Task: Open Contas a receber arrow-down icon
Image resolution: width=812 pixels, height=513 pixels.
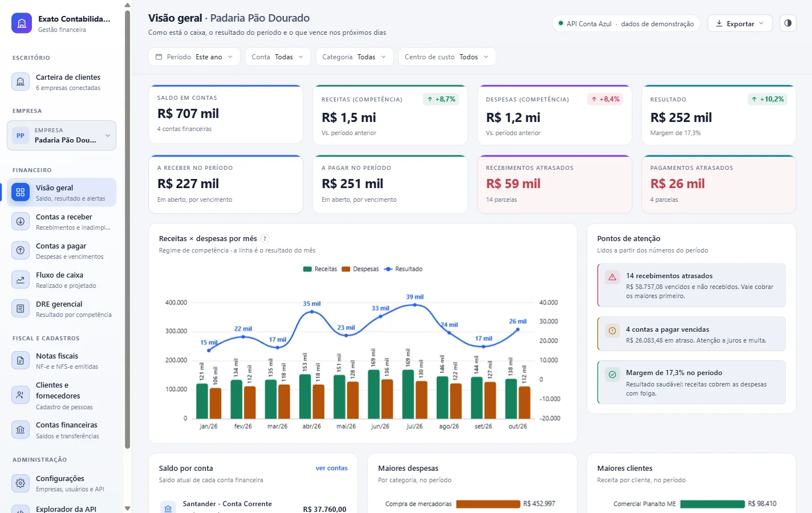Action: click(21, 221)
